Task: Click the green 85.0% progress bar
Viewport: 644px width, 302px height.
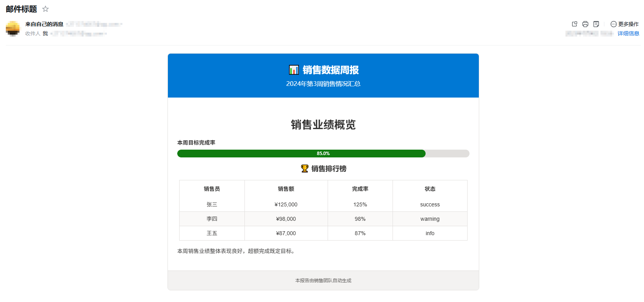Action: tap(301, 154)
